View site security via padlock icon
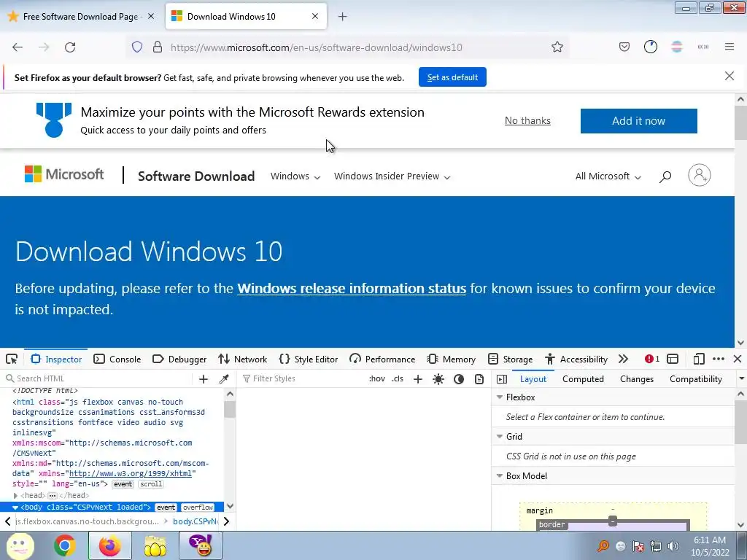Screen dimensions: 747x560 pyautogui.click(x=158, y=47)
